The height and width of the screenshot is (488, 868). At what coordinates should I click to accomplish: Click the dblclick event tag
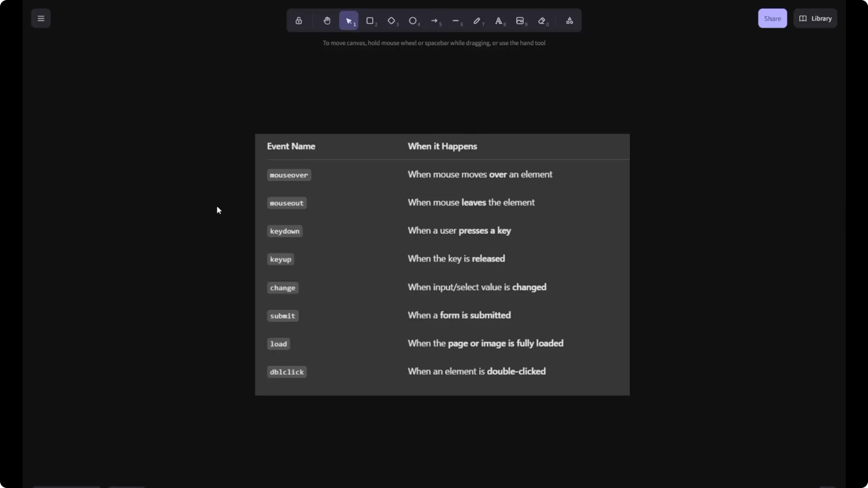[x=287, y=372]
